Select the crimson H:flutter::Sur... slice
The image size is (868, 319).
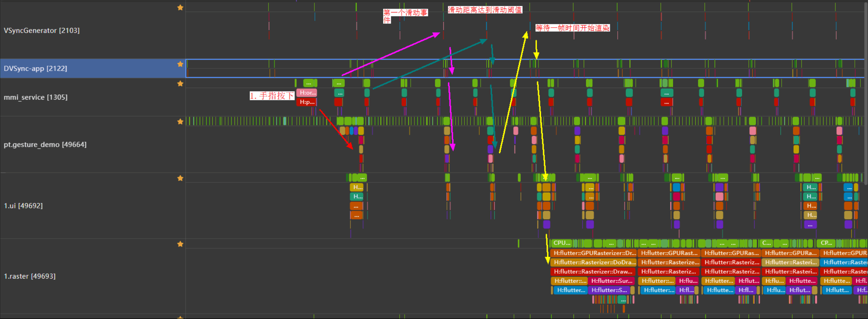pyautogui.click(x=612, y=281)
